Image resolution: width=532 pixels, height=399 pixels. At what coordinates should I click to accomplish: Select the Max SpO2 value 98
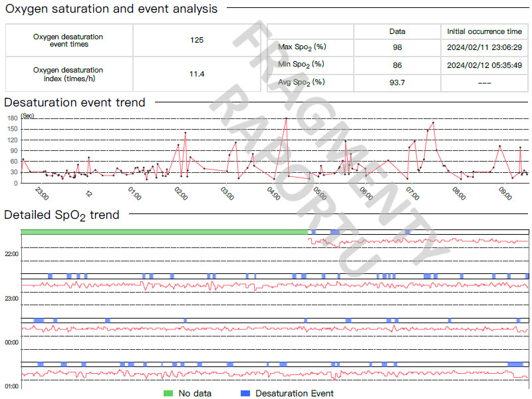[x=396, y=48]
